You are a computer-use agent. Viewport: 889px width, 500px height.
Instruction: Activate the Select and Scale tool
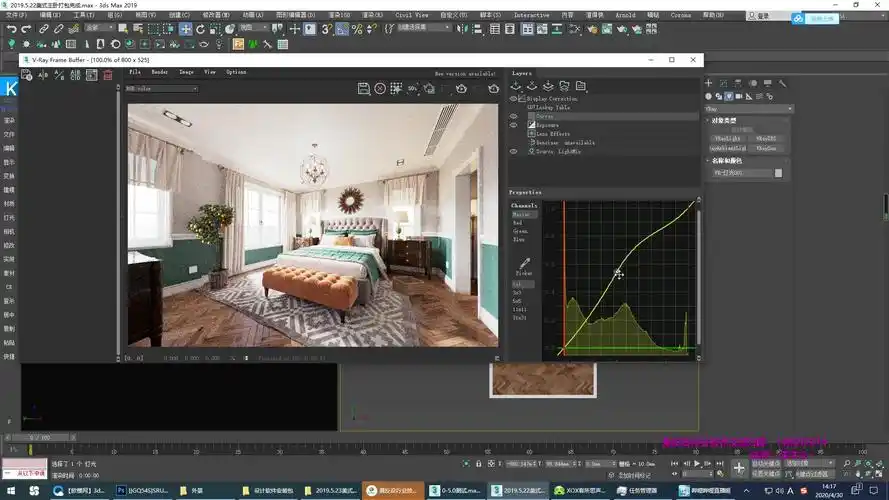coord(215,28)
